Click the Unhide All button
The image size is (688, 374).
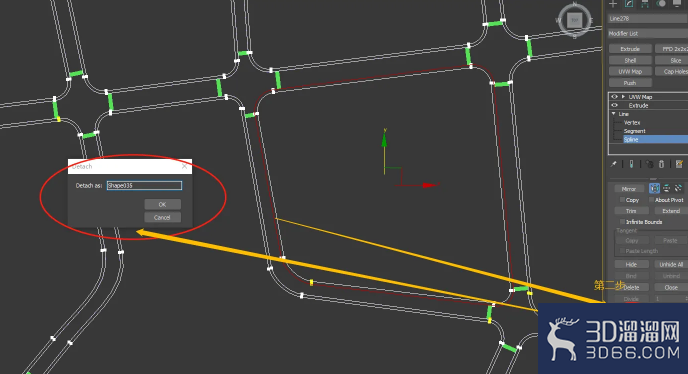click(671, 264)
